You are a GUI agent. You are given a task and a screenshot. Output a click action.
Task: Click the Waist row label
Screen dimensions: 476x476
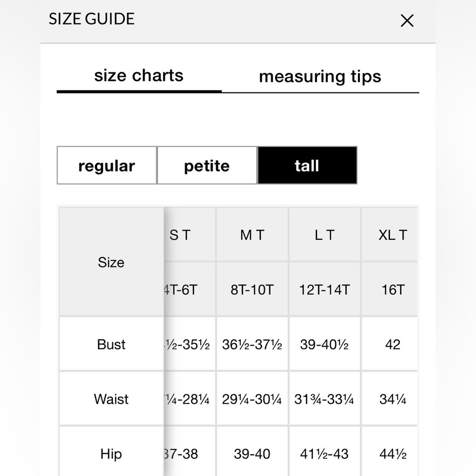pos(111,399)
